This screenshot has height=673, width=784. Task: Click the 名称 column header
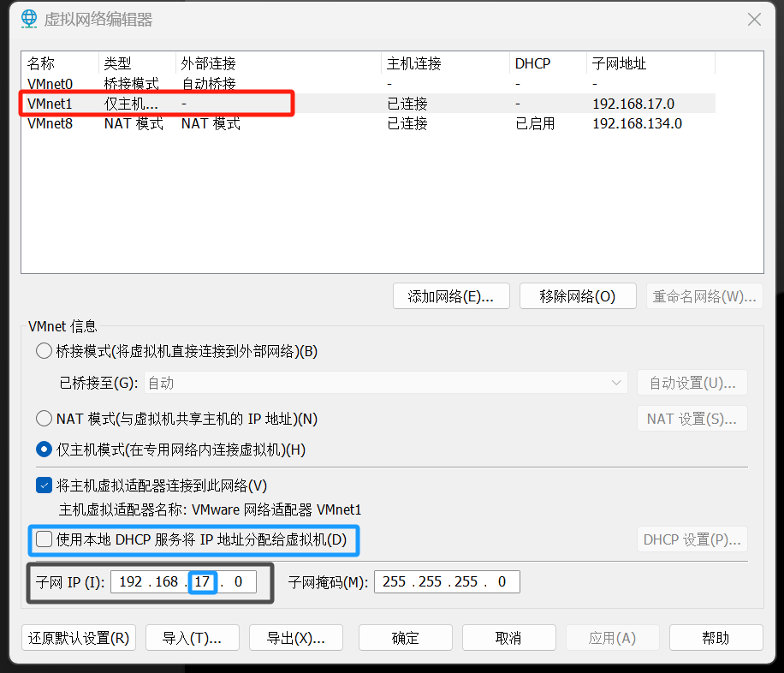tap(41, 63)
